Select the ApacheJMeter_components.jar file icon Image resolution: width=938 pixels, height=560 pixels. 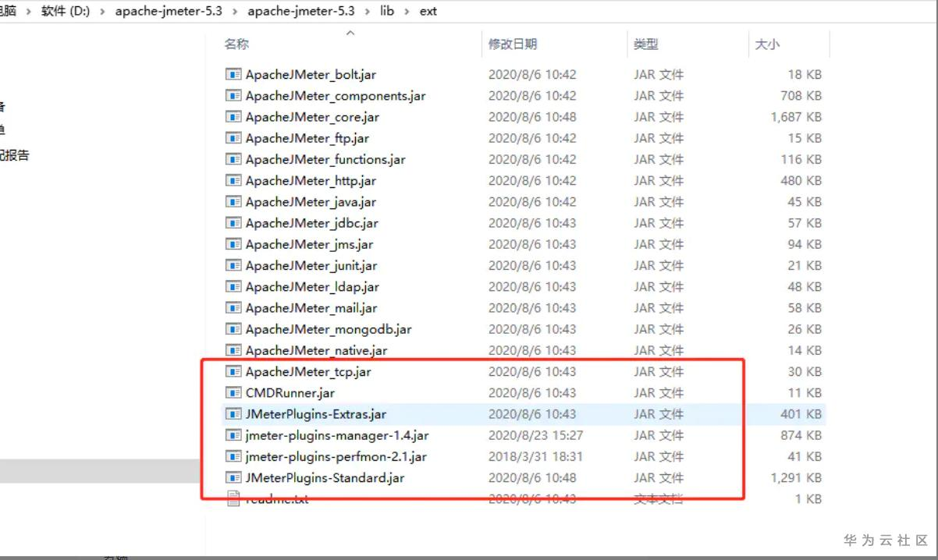point(233,96)
